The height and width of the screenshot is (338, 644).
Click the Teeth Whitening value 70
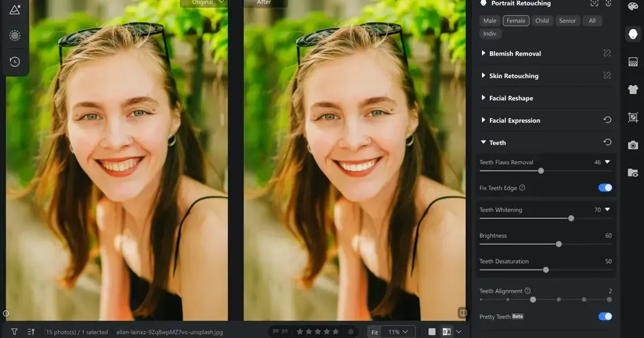click(597, 210)
